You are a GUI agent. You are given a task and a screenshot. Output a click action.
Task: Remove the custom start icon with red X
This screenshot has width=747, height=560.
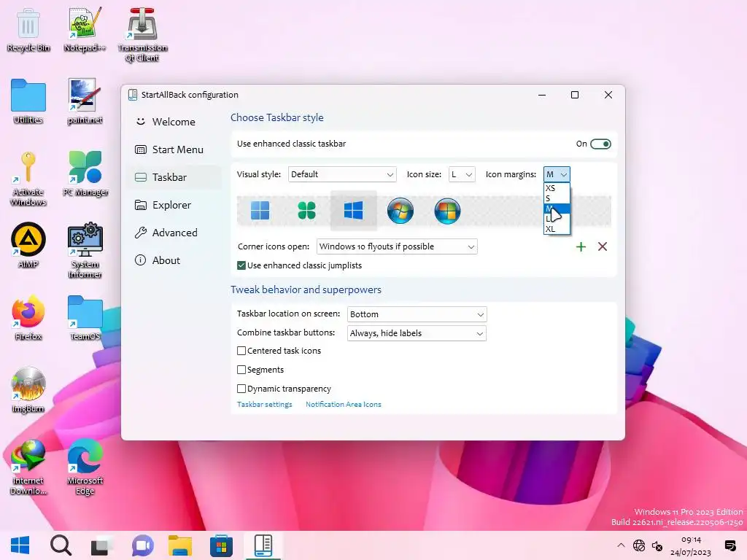pos(603,246)
